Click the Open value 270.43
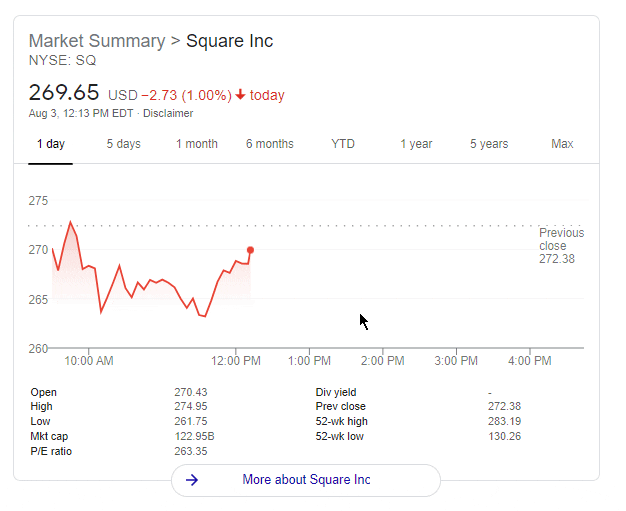This screenshot has width=626, height=511. point(191,392)
